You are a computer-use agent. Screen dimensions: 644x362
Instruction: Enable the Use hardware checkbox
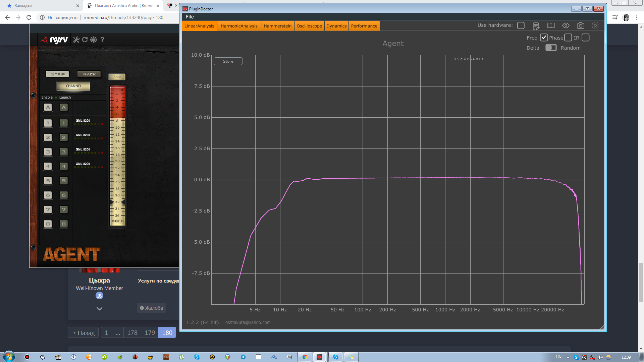pyautogui.click(x=521, y=25)
